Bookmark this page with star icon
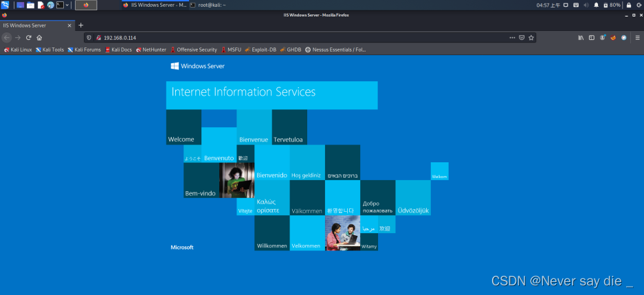Screen dimensions: 644x295 [531, 38]
